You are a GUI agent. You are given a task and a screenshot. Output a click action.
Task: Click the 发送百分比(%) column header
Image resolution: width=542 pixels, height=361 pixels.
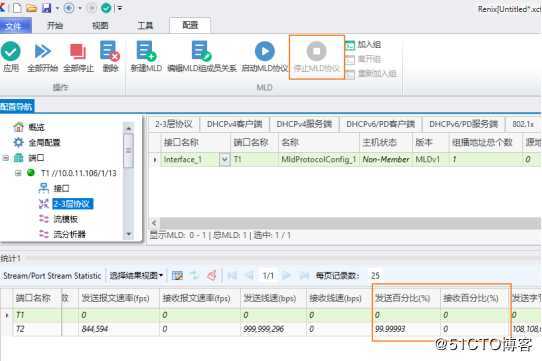405,298
